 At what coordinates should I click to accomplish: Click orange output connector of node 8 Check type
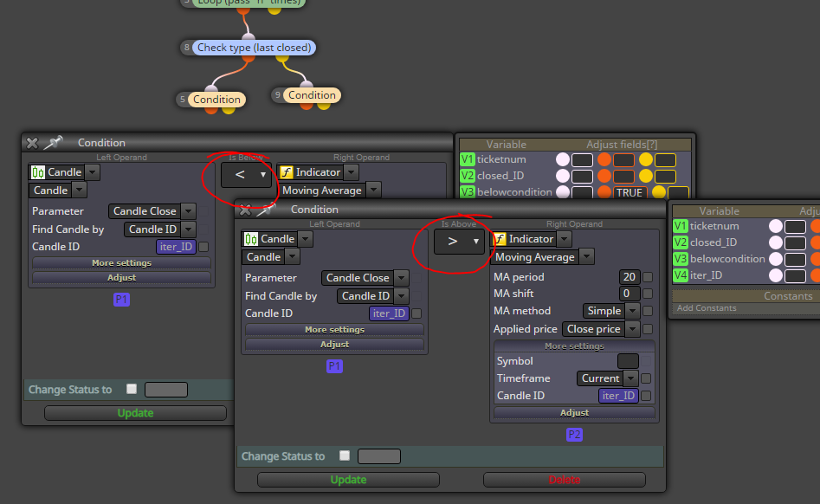pyautogui.click(x=249, y=58)
